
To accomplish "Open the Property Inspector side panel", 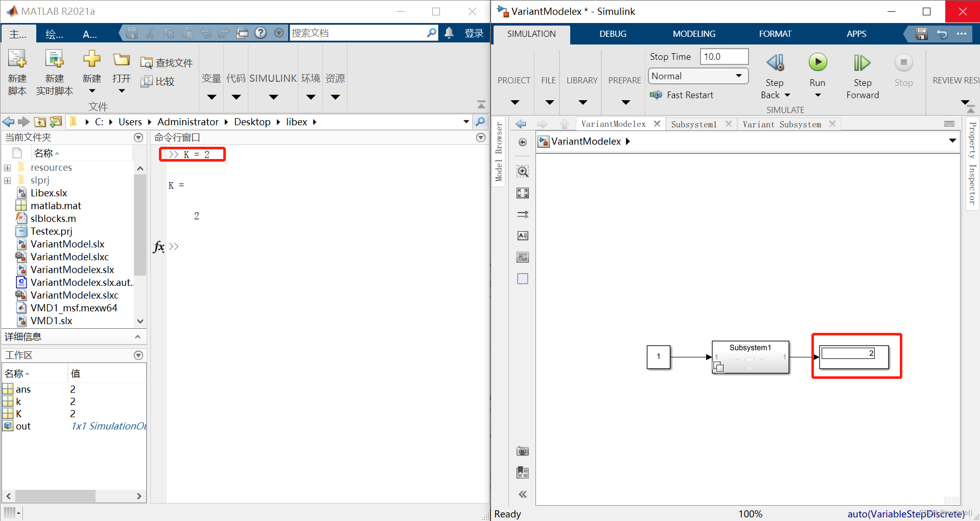I will tap(972, 164).
